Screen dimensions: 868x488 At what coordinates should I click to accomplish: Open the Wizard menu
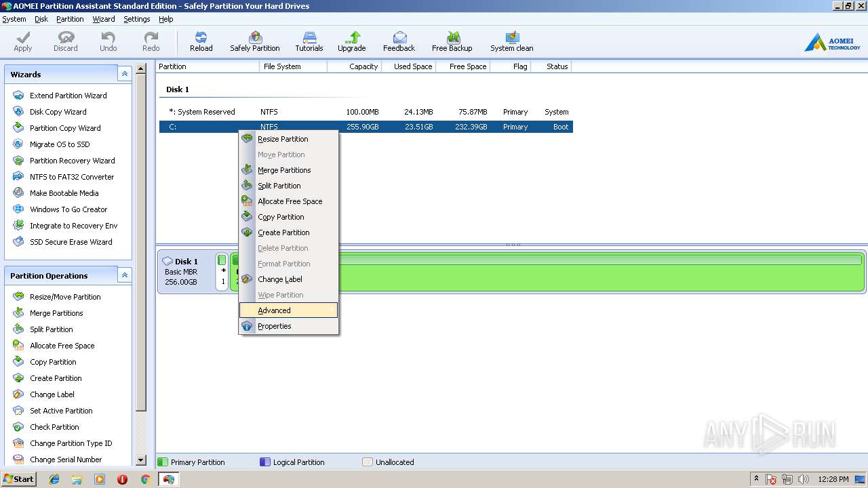pyautogui.click(x=104, y=19)
